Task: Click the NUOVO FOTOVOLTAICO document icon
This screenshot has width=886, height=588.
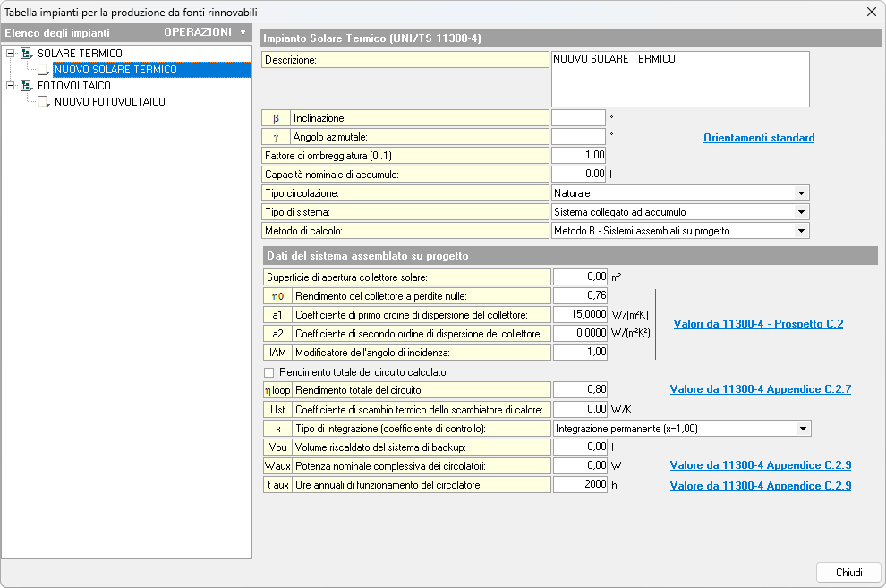Action: 43,102
